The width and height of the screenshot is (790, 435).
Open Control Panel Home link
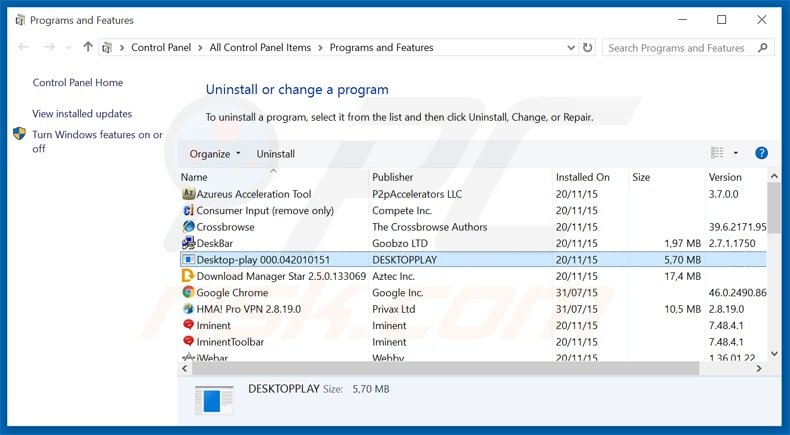coord(78,82)
